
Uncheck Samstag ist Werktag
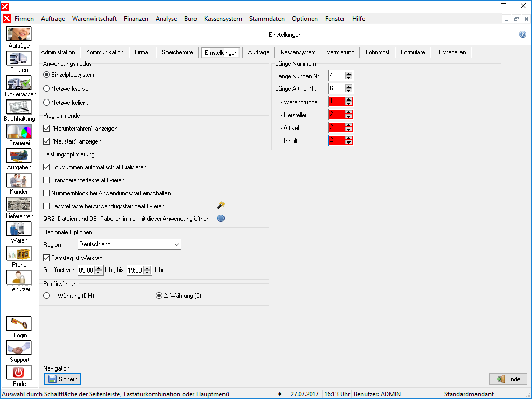[x=47, y=258]
